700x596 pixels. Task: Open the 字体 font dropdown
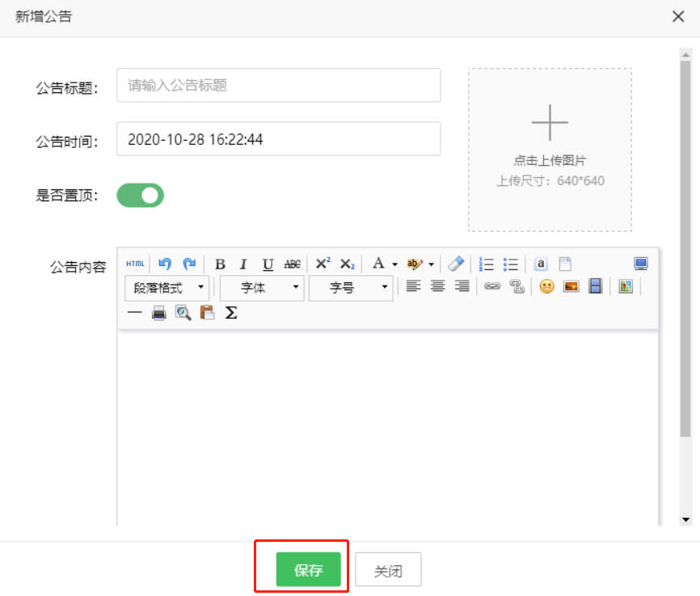pos(261,288)
